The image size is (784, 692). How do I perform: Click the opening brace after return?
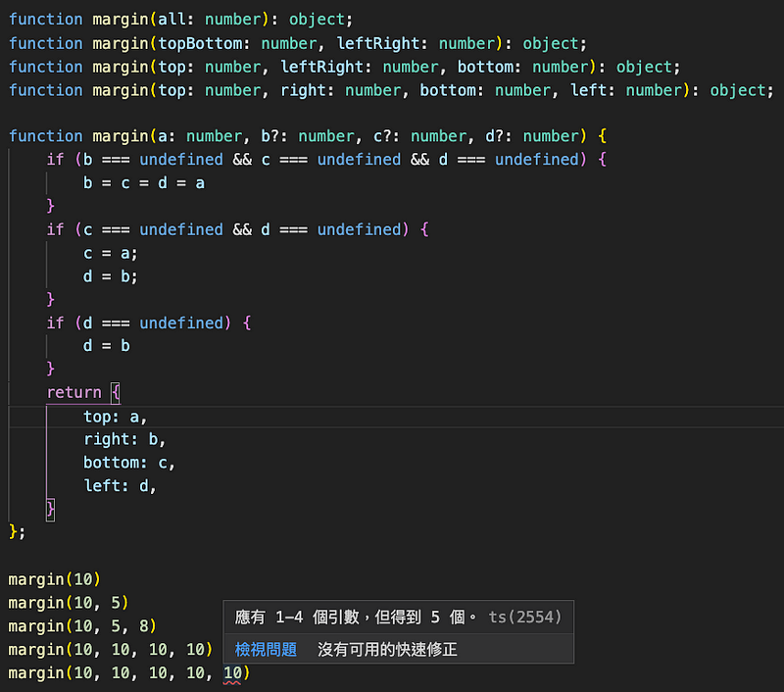coord(115,392)
